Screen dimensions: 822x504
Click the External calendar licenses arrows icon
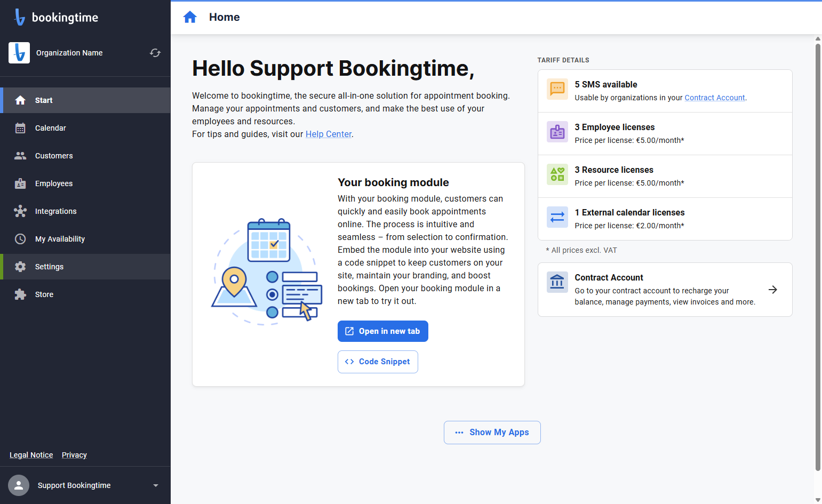coord(557,217)
